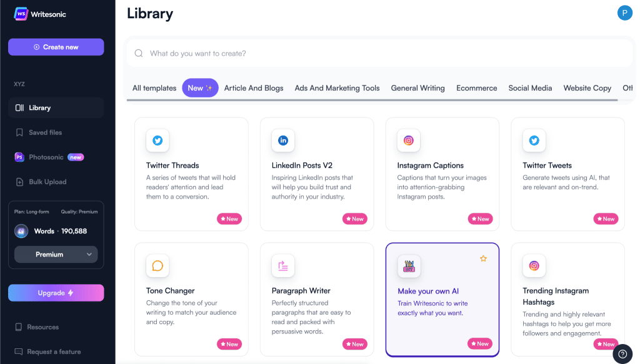
Task: Click the LinkedIn Posts V2 icon
Action: click(x=283, y=140)
